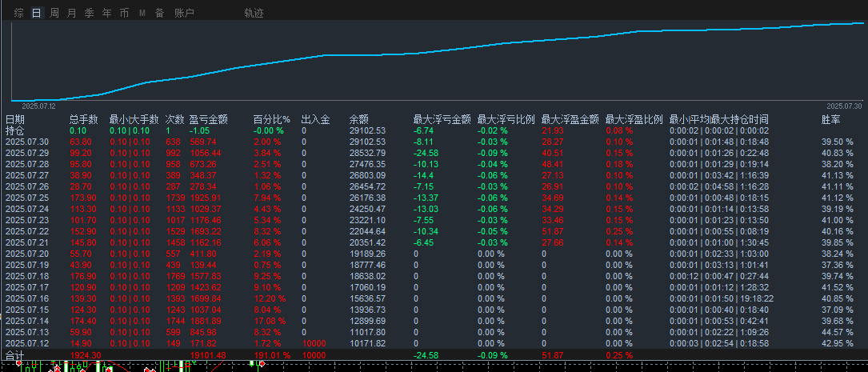Open the 币 currency tab
868x372 pixels.
pyautogui.click(x=124, y=13)
